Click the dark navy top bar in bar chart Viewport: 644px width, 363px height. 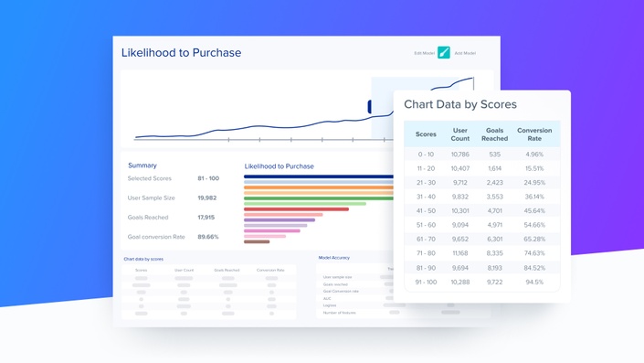(319, 176)
